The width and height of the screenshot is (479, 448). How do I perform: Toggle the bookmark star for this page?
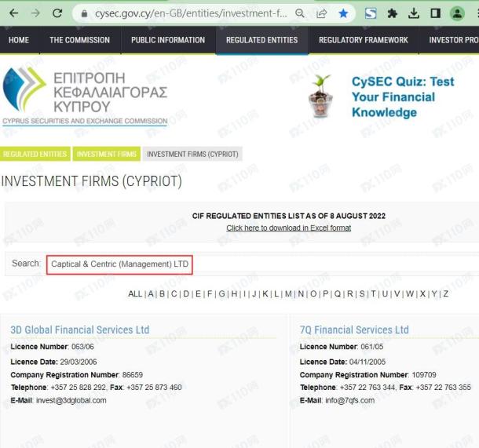(x=343, y=13)
